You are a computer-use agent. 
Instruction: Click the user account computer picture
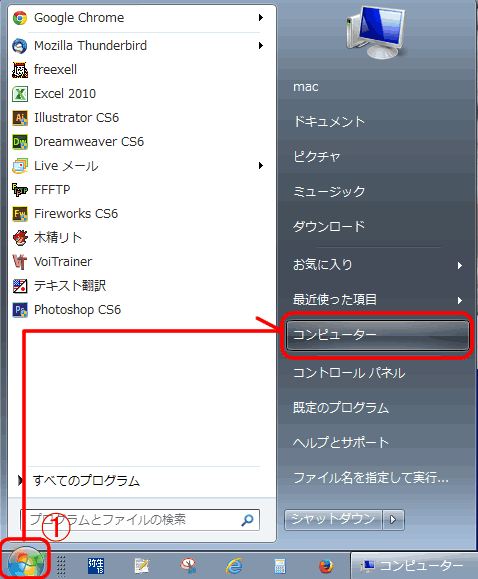[x=377, y=32]
